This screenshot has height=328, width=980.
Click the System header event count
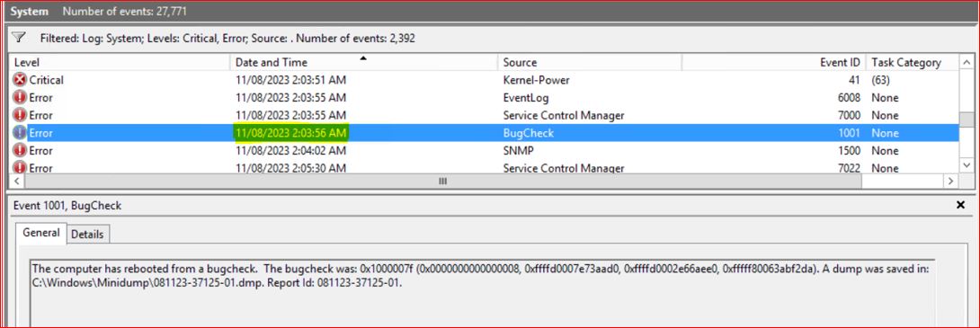124,12
